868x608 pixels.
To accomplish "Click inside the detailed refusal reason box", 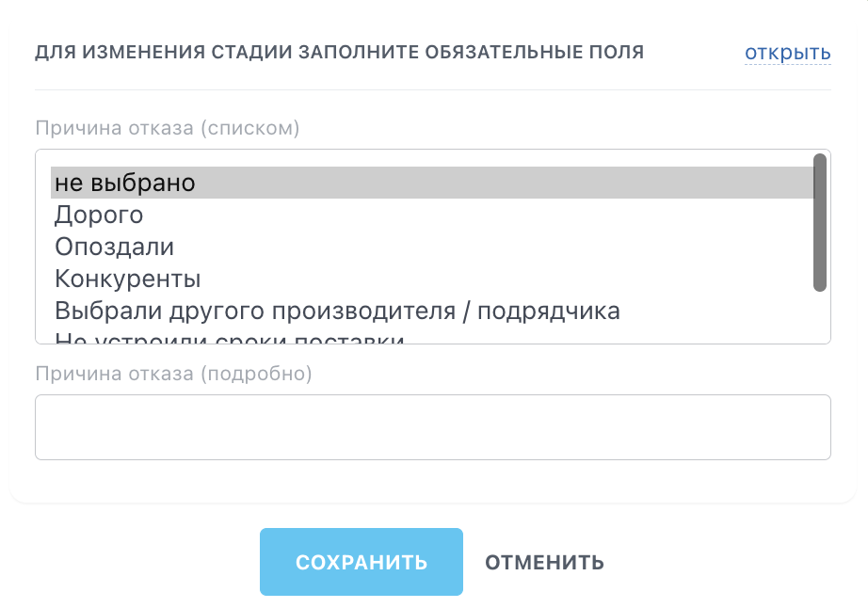I will [432, 427].
